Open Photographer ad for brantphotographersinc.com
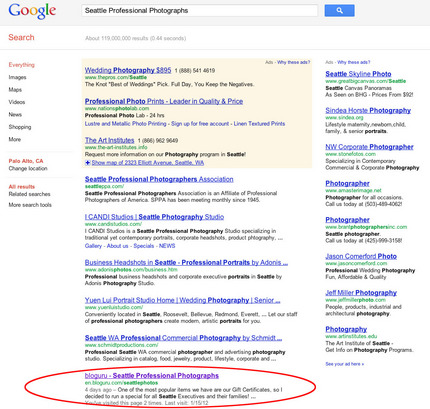 (x=347, y=220)
